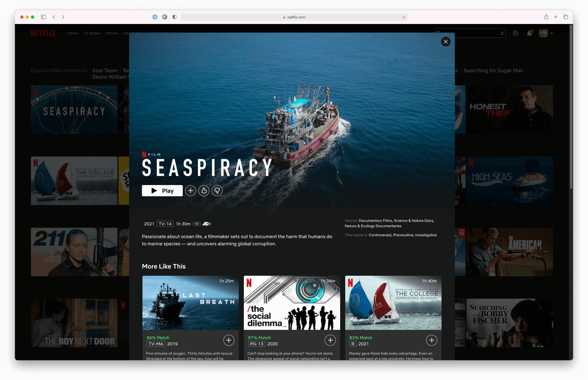Click the Safari privacy shield icon
The width and height of the screenshot is (588, 380).
pos(174,17)
